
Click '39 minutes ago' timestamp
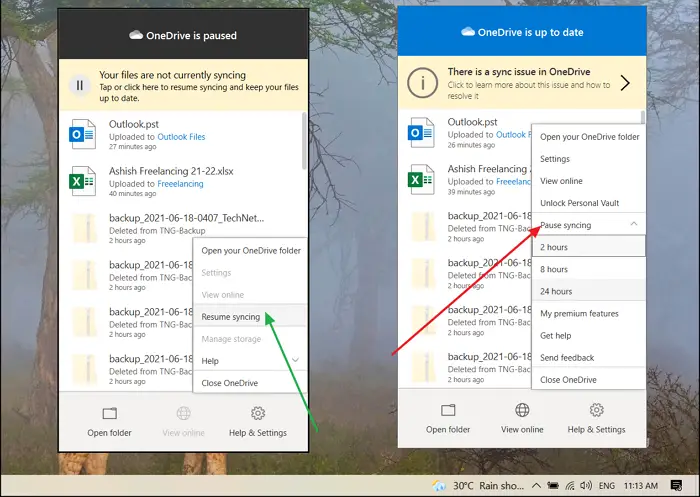471,192
